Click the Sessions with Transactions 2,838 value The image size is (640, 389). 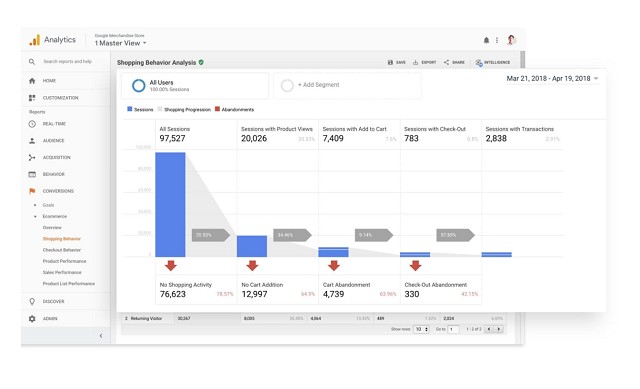(496, 139)
